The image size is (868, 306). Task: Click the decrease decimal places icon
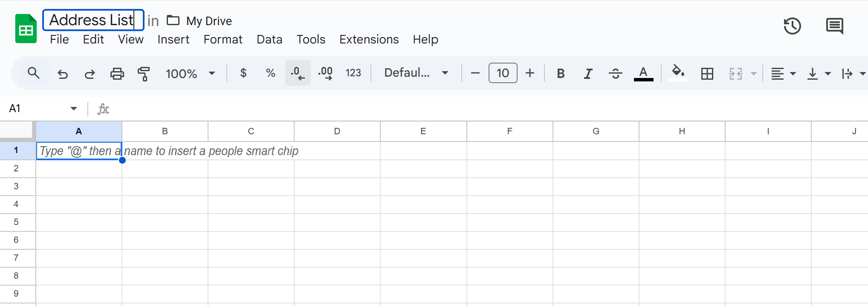[298, 73]
